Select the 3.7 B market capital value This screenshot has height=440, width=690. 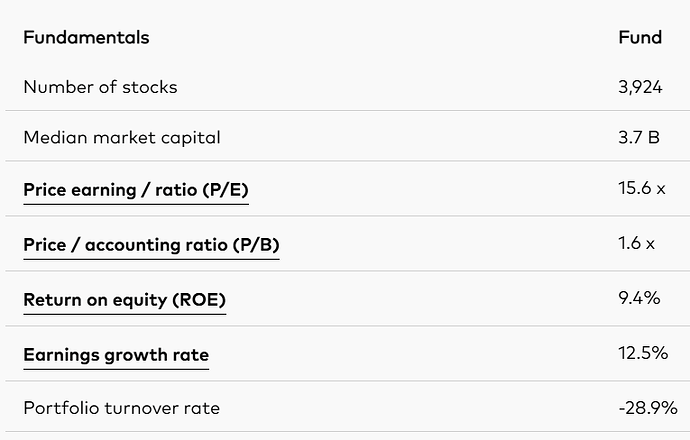coord(639,138)
